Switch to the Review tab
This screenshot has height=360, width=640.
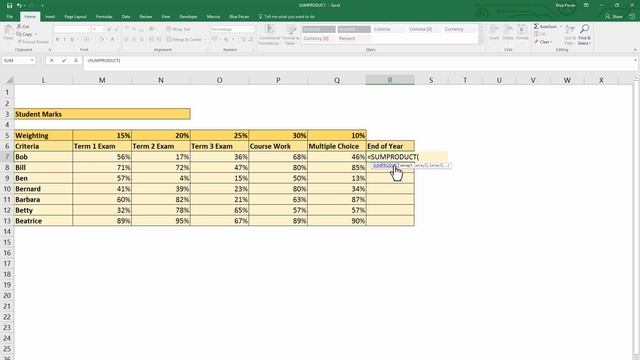coord(145,16)
